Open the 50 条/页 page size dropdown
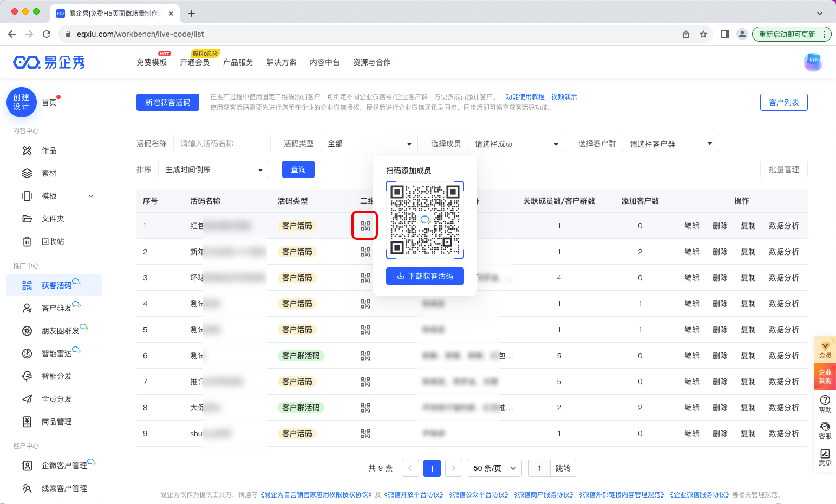Image resolution: width=836 pixels, height=504 pixels. tap(494, 468)
